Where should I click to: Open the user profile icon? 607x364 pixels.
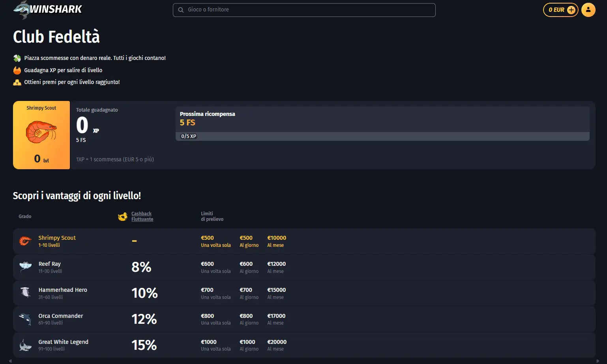[x=588, y=10]
